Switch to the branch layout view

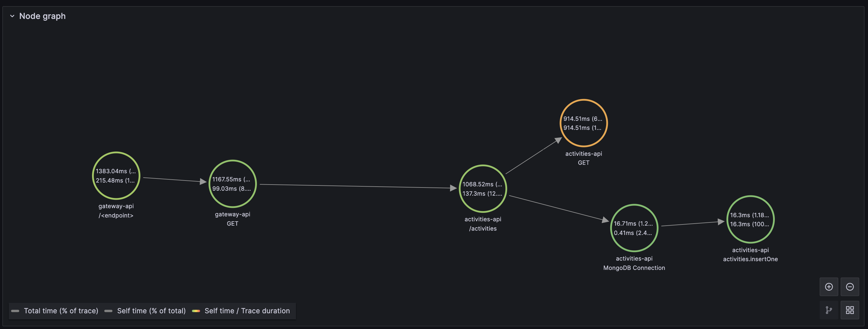pyautogui.click(x=829, y=310)
